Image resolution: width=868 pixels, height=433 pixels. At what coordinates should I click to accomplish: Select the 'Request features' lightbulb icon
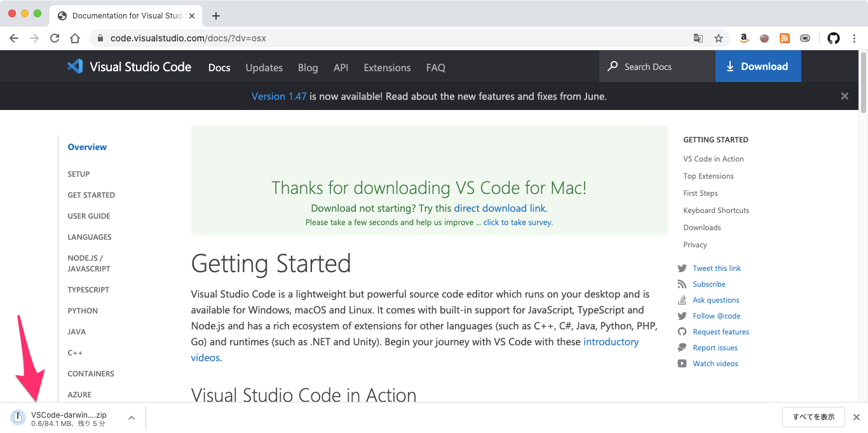point(683,331)
